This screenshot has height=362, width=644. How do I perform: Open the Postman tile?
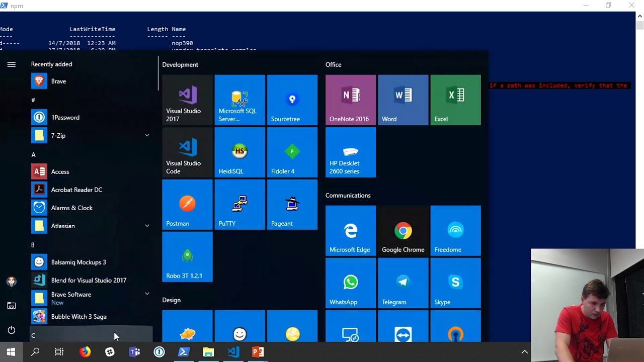(x=187, y=204)
